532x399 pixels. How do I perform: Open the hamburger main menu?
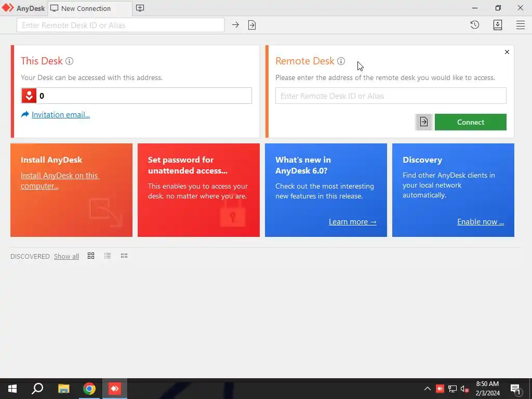pyautogui.click(x=521, y=25)
